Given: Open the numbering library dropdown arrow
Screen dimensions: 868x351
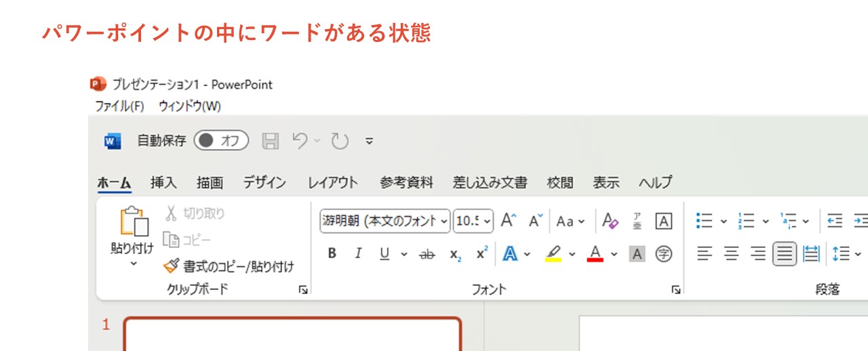Looking at the screenshot, I should [765, 222].
